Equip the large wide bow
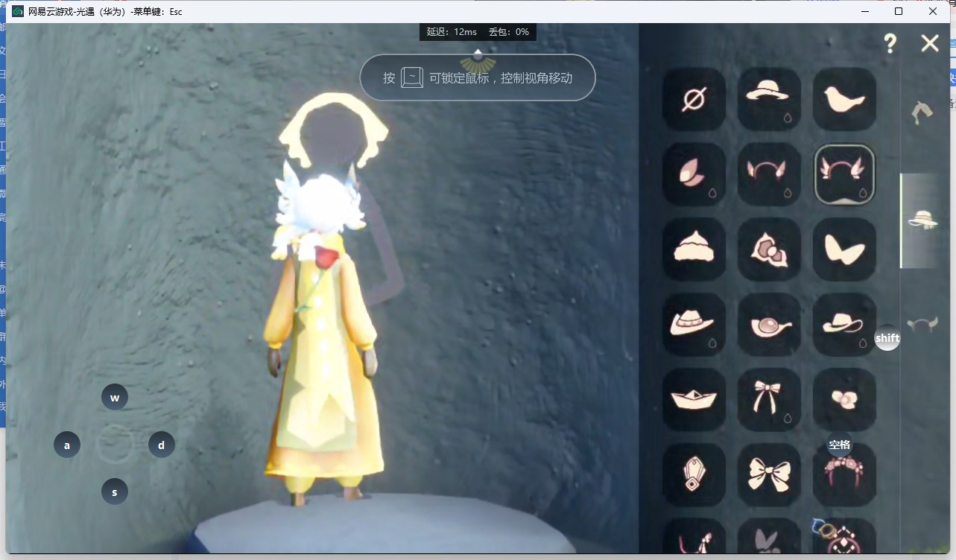The height and width of the screenshot is (560, 956). (769, 475)
